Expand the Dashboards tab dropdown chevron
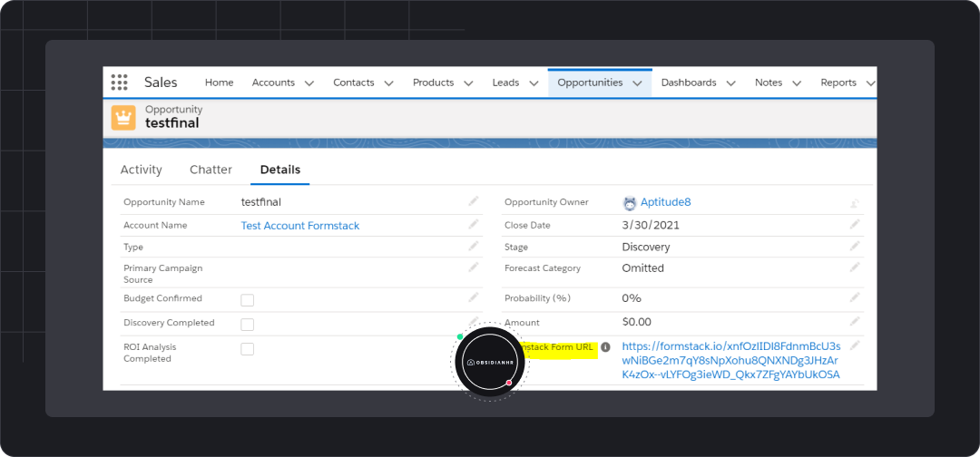The image size is (980, 457). tap(730, 83)
